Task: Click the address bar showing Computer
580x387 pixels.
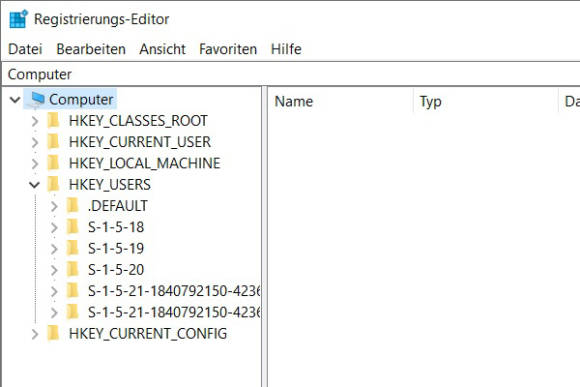Action: click(292, 74)
